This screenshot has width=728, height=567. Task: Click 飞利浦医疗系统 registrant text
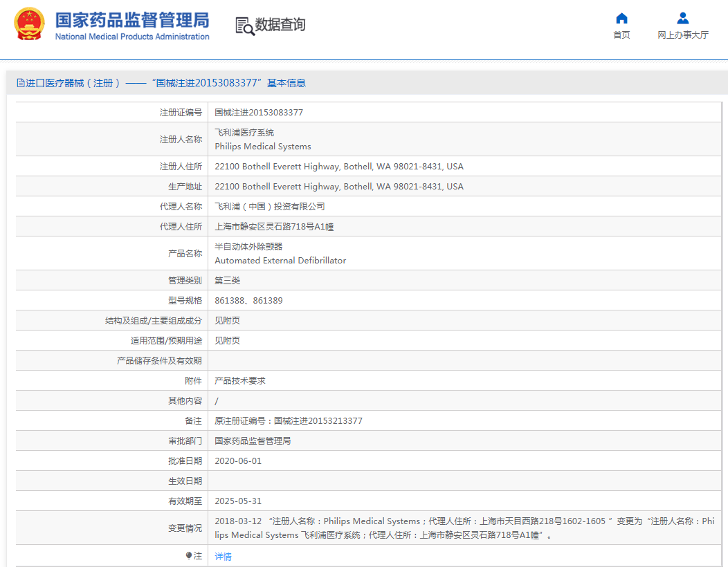244,133
